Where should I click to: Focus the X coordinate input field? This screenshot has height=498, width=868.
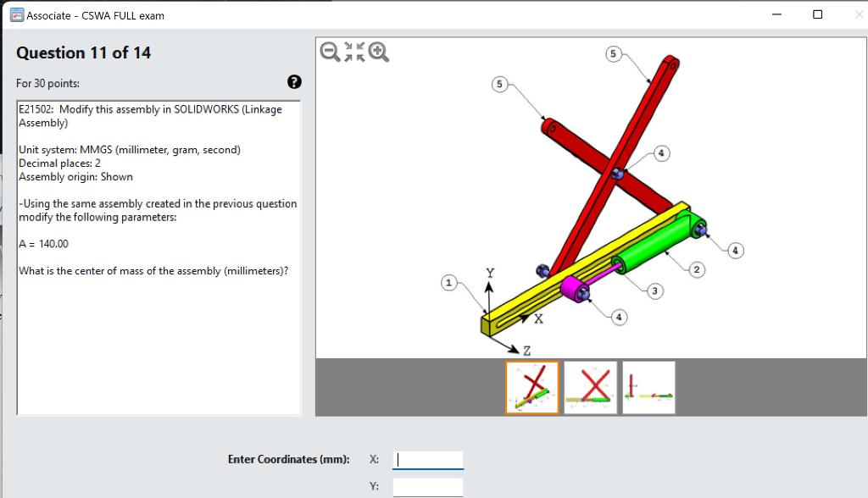pyautogui.click(x=428, y=460)
